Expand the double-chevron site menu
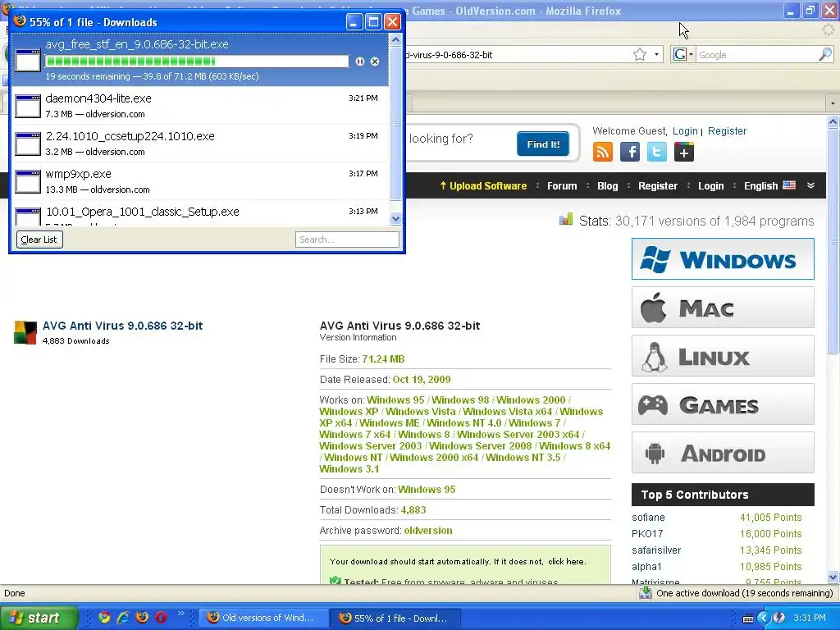The height and width of the screenshot is (630, 840). 810,185
